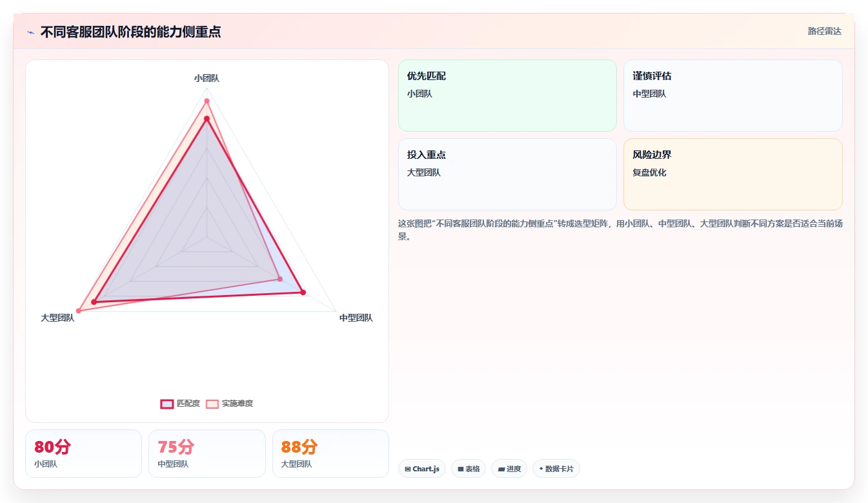Open the 80分 小团队 score card
Image resolution: width=868 pixels, height=503 pixels.
point(83,453)
